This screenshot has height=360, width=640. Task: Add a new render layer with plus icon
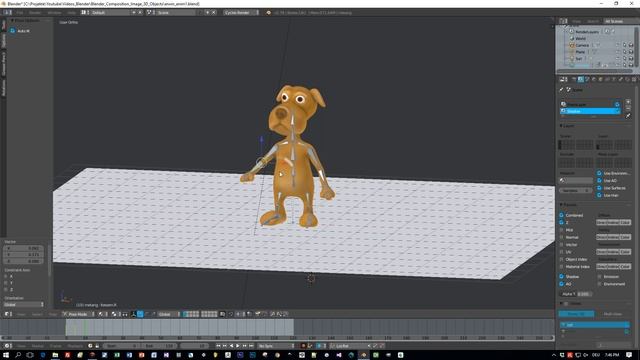tap(628, 101)
